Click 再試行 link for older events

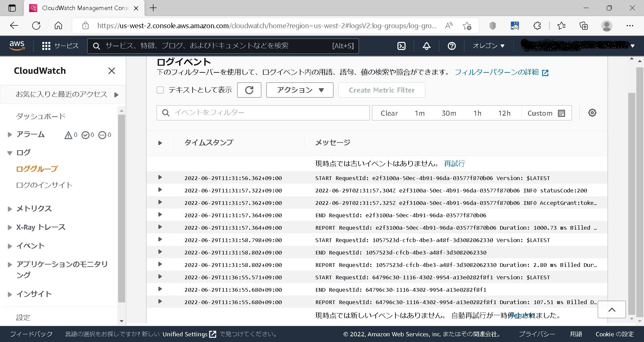454,164
